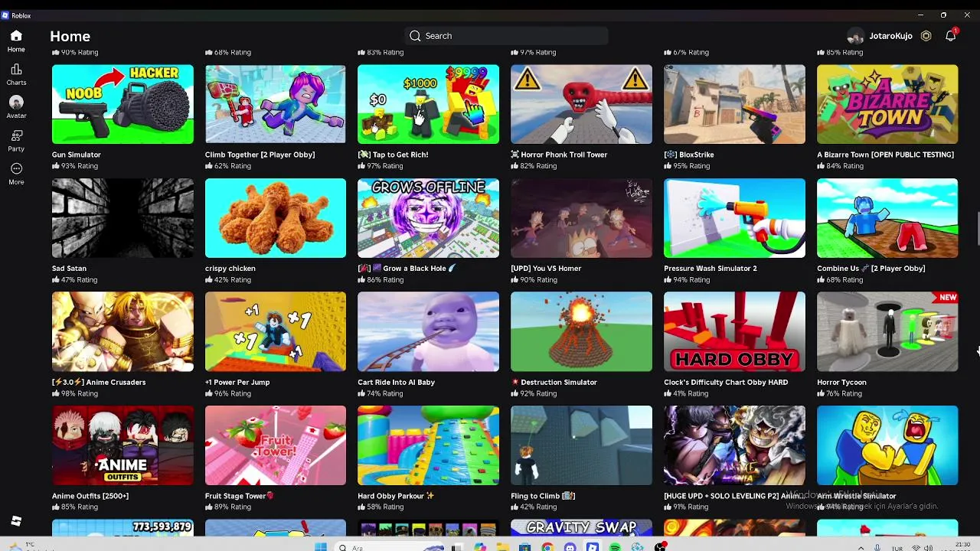
Task: Open A Bizarre Town thumbnail
Action: point(887,104)
